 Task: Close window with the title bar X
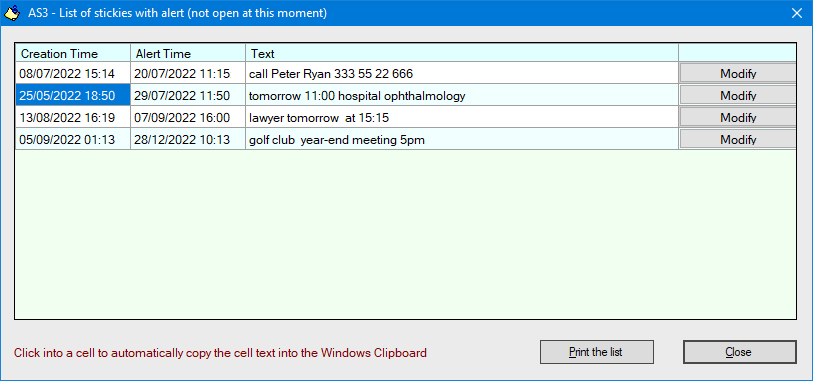click(796, 13)
